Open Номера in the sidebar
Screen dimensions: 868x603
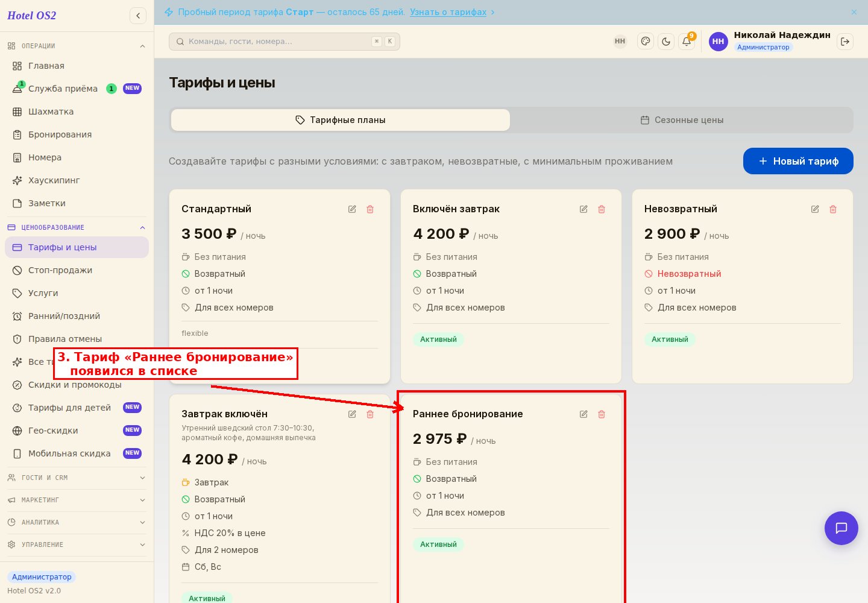pyautogui.click(x=77, y=157)
